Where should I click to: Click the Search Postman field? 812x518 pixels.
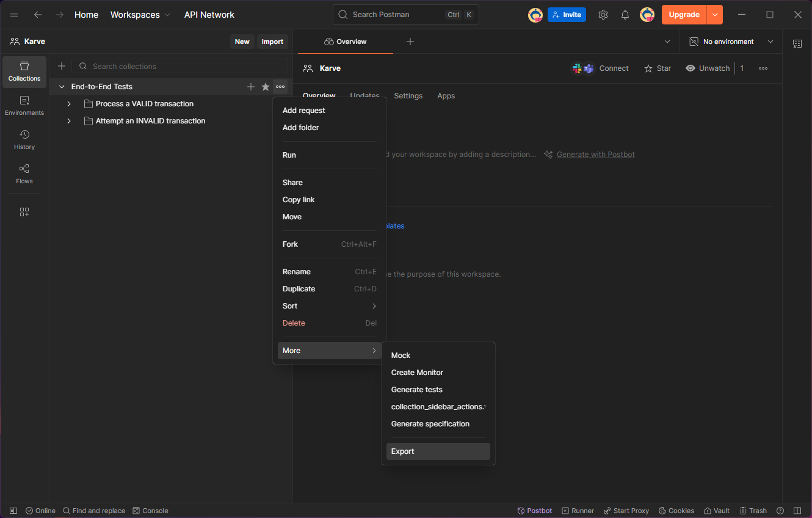406,15
